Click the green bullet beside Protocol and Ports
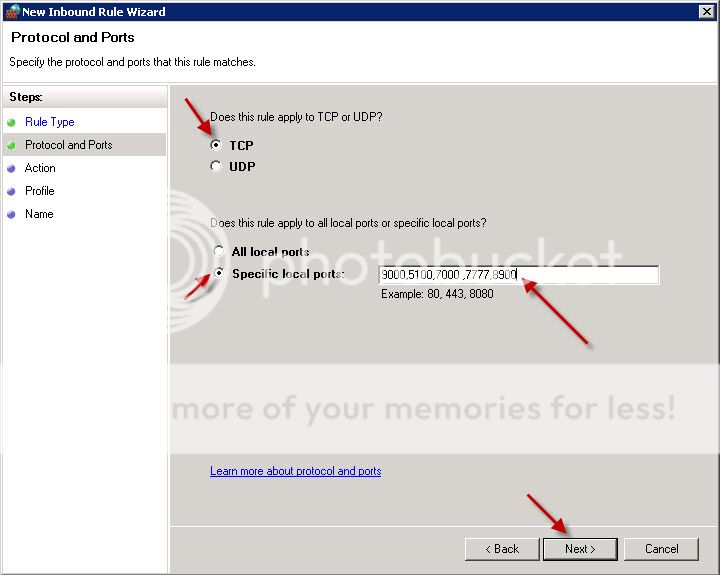 (12, 145)
